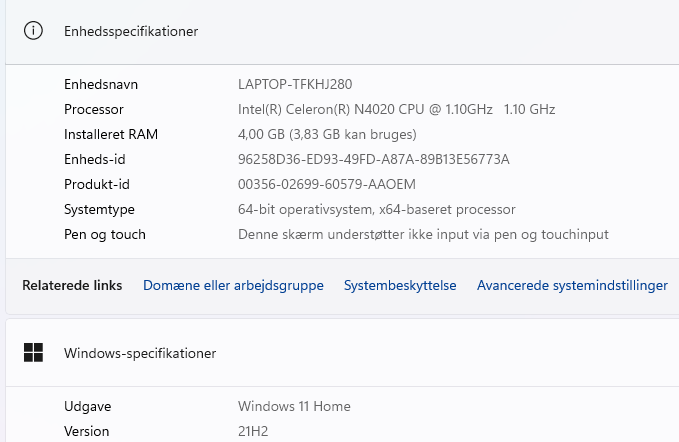The height and width of the screenshot is (442, 679).
Task: Click the Enheds-id label
Action: 95,159
